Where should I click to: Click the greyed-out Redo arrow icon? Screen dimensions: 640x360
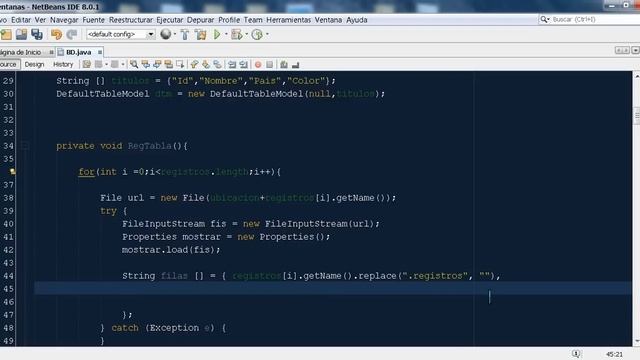point(72,35)
